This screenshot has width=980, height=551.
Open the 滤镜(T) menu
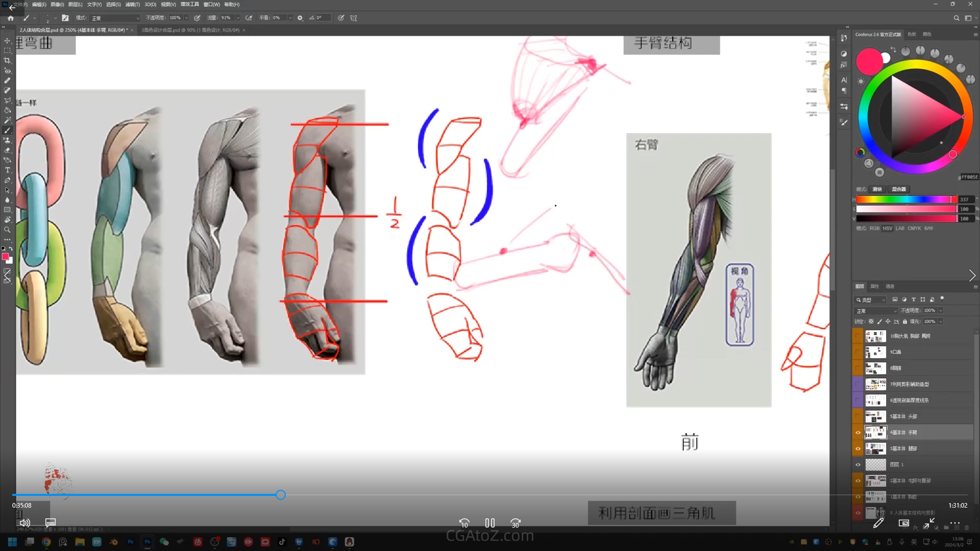[132, 5]
